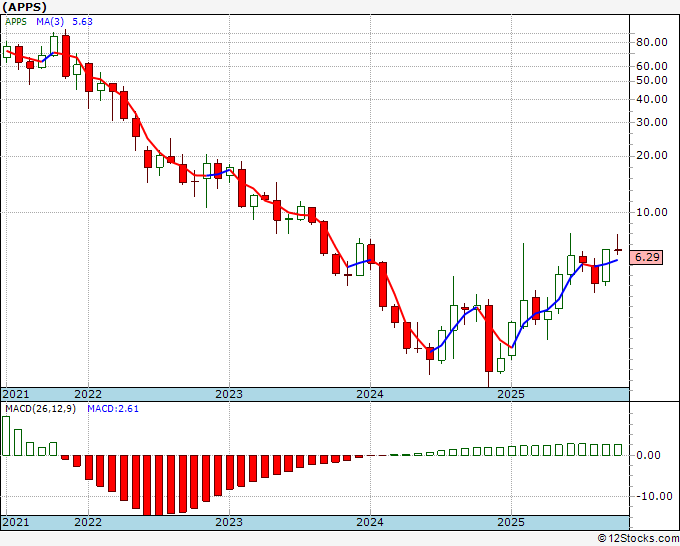
Task: Click 2023 on the MACD timeline
Action: coord(229,522)
